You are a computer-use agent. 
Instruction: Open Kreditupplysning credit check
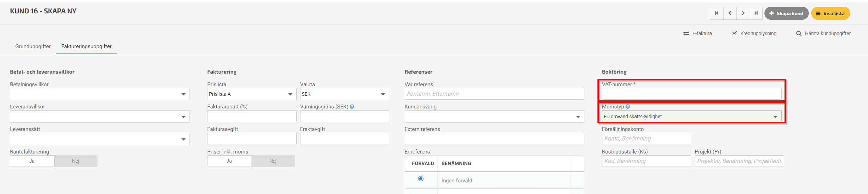tap(754, 33)
